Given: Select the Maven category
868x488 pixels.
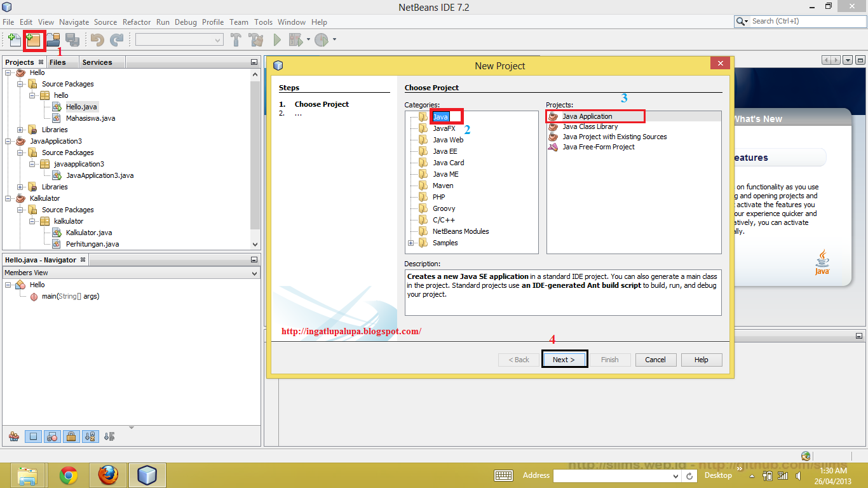Looking at the screenshot, I should point(443,186).
